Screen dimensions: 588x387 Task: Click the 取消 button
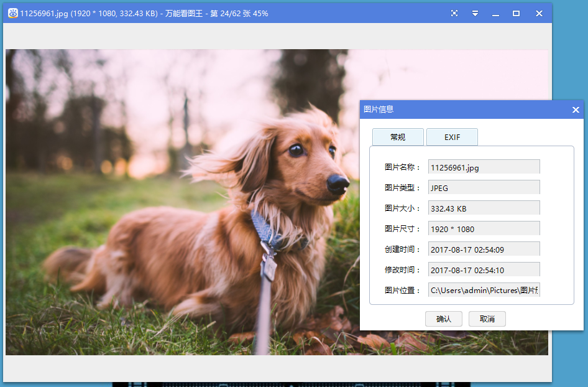487,319
